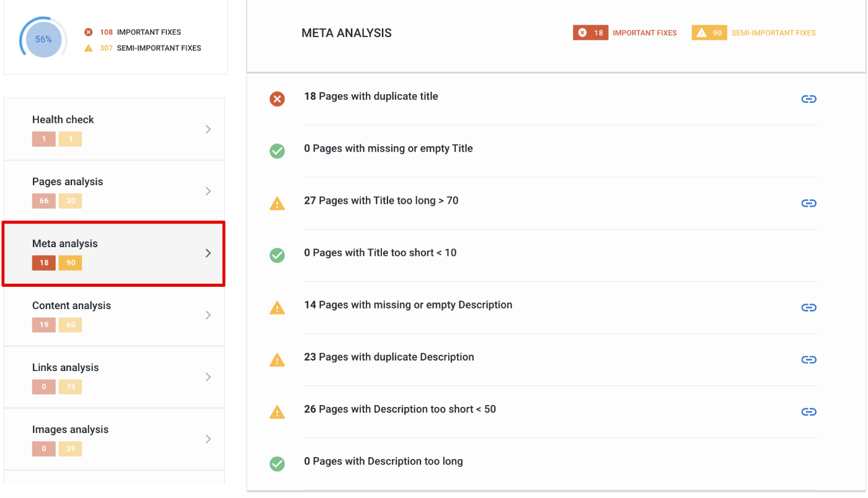This screenshot has width=868, height=498.
Task: Expand Links analysis chevron
Action: pos(208,377)
